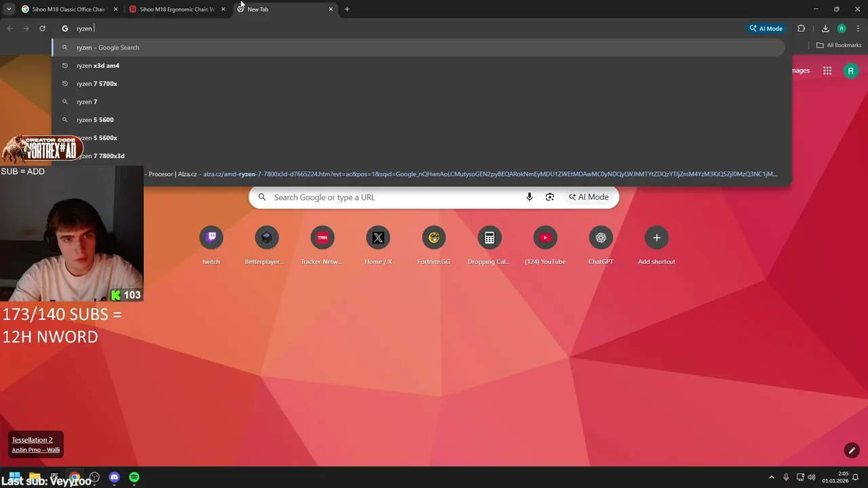Screen dimensions: 868x488
Task: Open the Justin Prno – Walli link
Action: (x=35, y=449)
